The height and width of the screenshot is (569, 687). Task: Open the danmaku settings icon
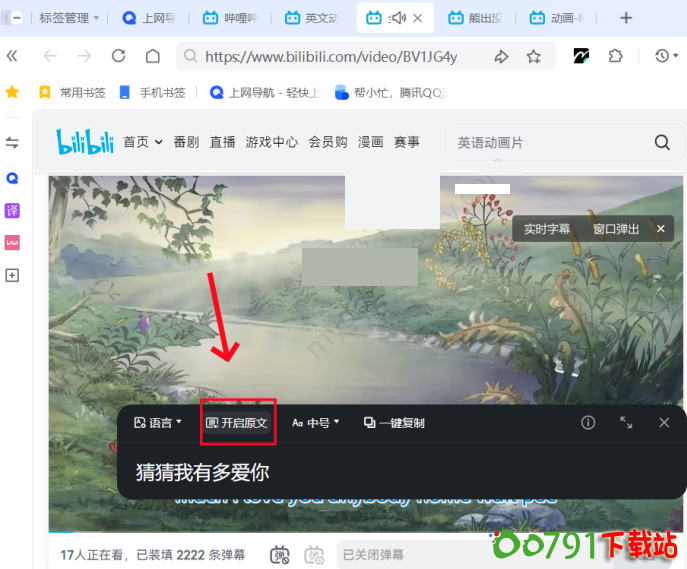click(x=314, y=555)
